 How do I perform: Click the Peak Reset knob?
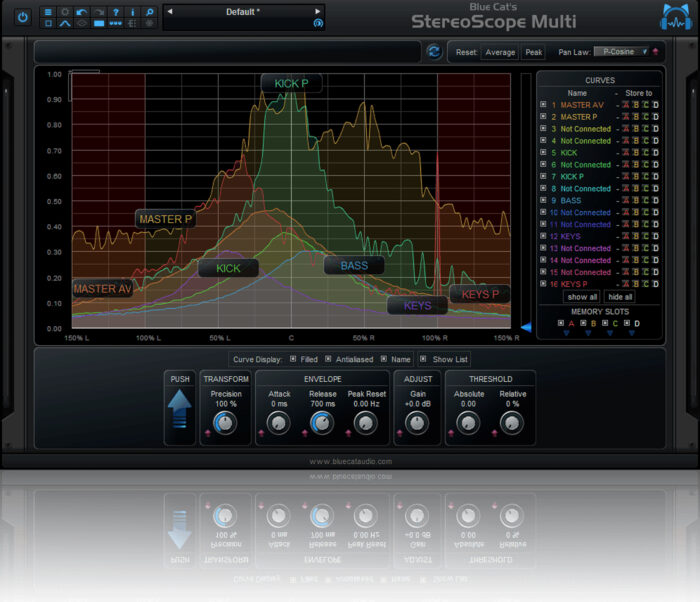tap(366, 423)
